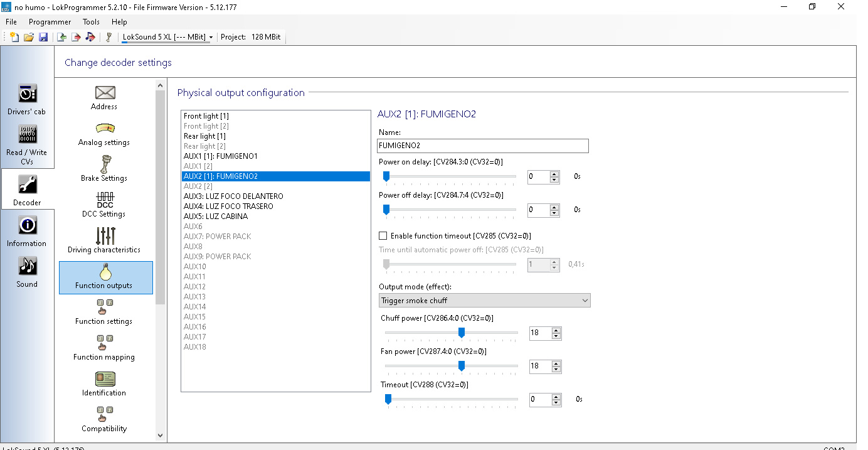
Task: Click the brake lever toolbar icon
Action: point(109,37)
